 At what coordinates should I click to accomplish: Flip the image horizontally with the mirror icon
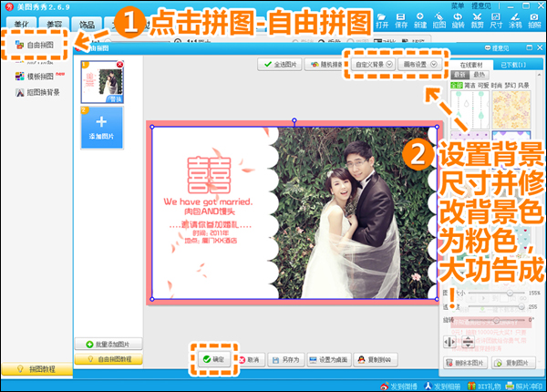coord(449,342)
